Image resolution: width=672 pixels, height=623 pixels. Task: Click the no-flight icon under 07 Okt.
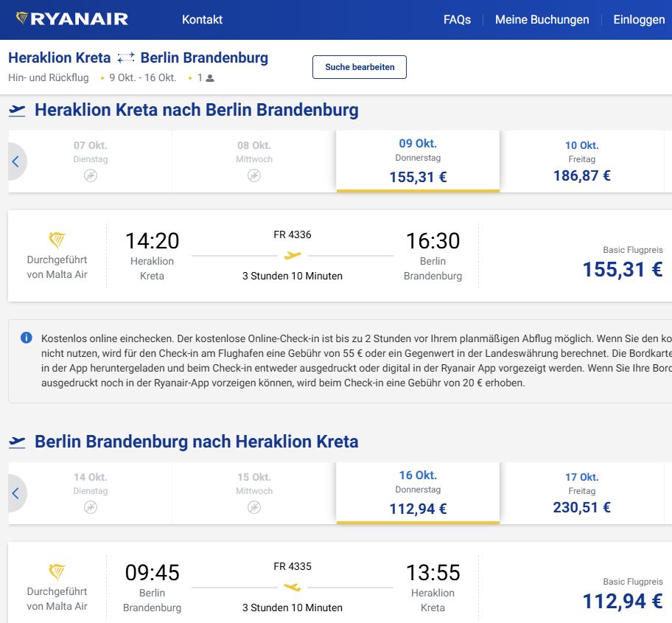pos(90,176)
